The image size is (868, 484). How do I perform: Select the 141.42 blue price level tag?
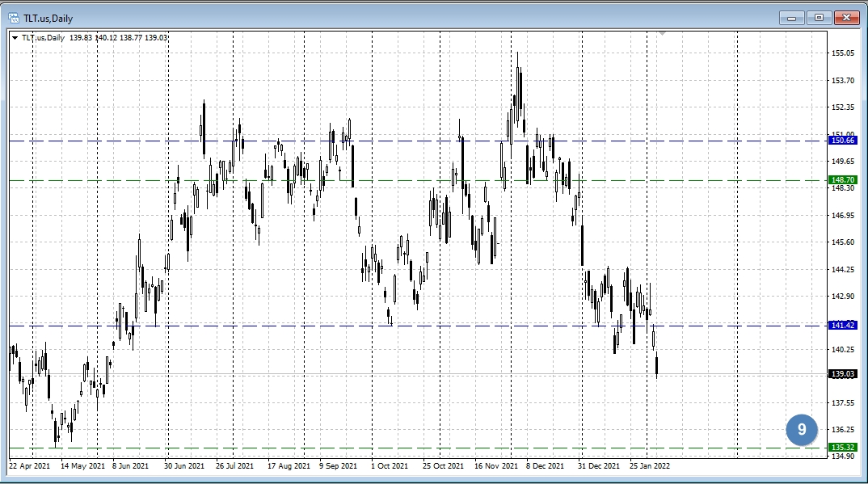[842, 326]
